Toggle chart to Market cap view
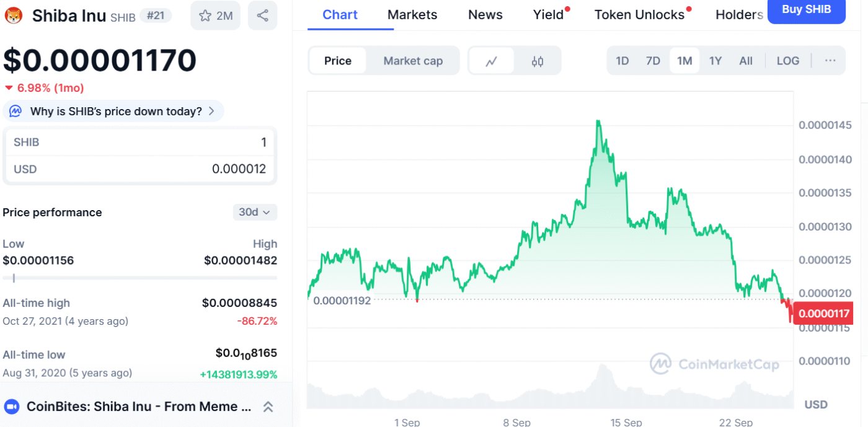Viewport: 868px width, 427px height. pyautogui.click(x=413, y=61)
